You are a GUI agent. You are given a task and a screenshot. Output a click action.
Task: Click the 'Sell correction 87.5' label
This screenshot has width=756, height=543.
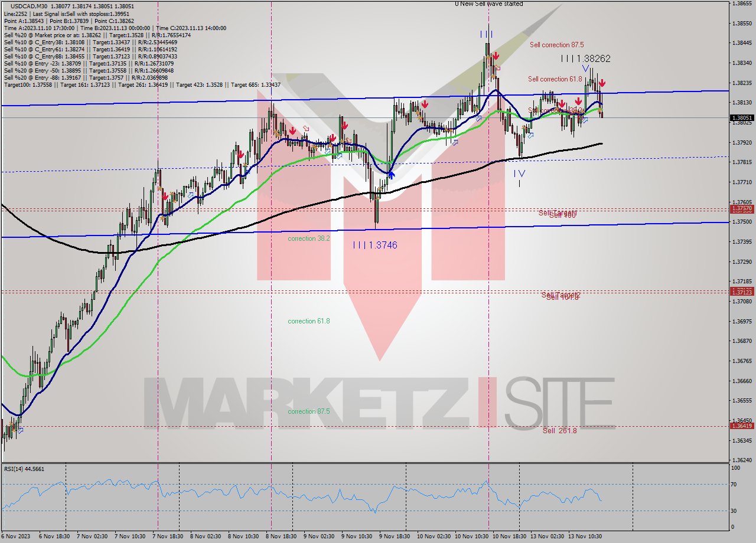tap(557, 45)
